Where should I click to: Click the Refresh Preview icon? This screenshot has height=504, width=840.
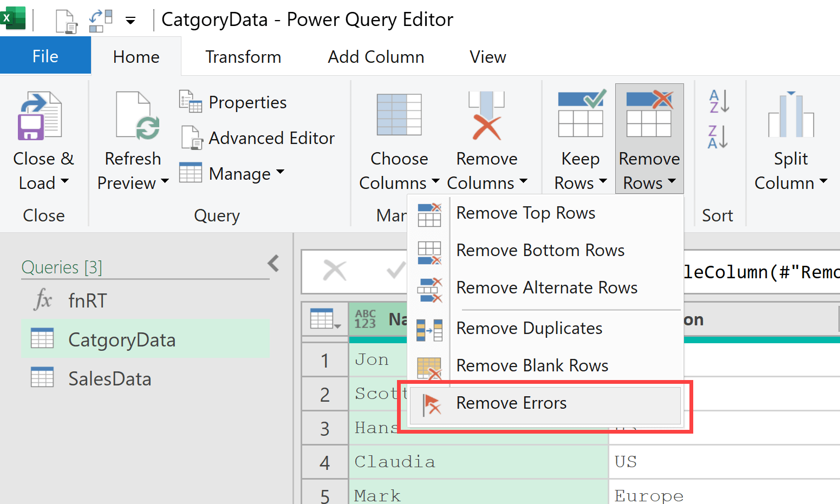tap(138, 115)
